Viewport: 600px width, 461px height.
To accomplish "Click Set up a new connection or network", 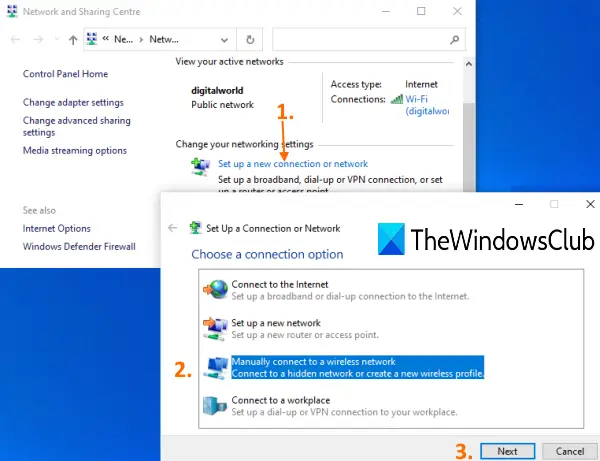I will pyautogui.click(x=293, y=164).
